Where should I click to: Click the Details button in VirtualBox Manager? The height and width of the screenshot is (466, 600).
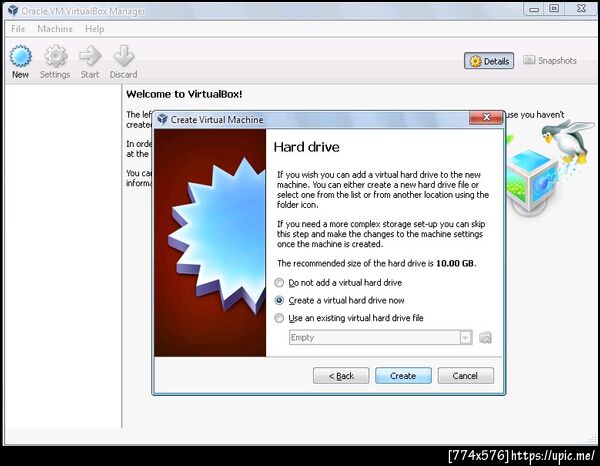489,61
